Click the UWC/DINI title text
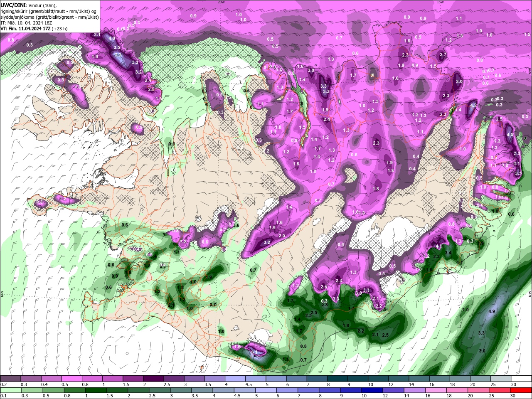Viewport: 532px width, 399px height. click(x=12, y=5)
